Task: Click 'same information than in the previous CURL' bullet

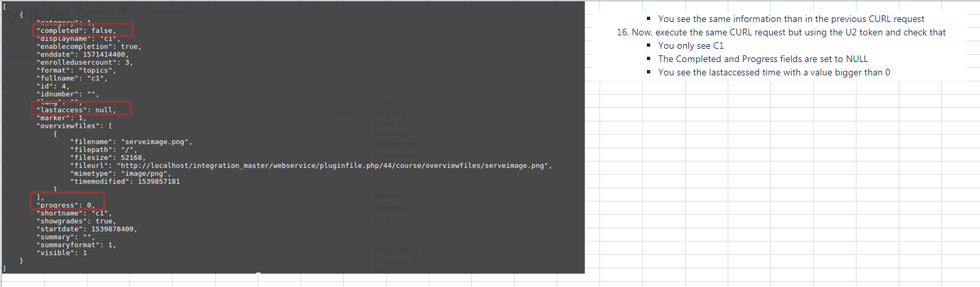Action: [791, 19]
